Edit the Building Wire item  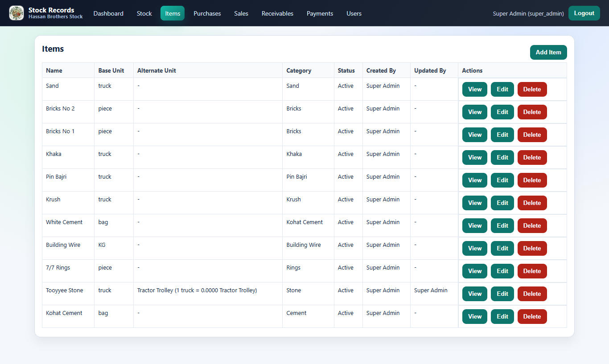click(x=502, y=248)
